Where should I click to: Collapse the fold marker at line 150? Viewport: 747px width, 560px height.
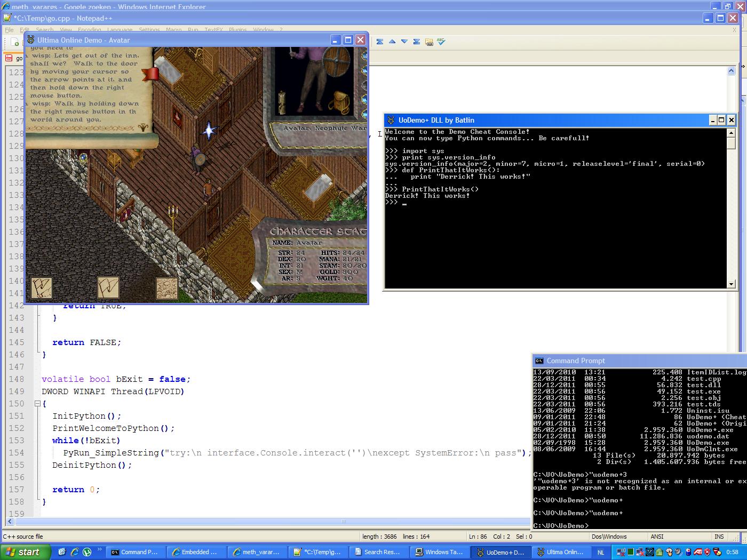click(37, 404)
